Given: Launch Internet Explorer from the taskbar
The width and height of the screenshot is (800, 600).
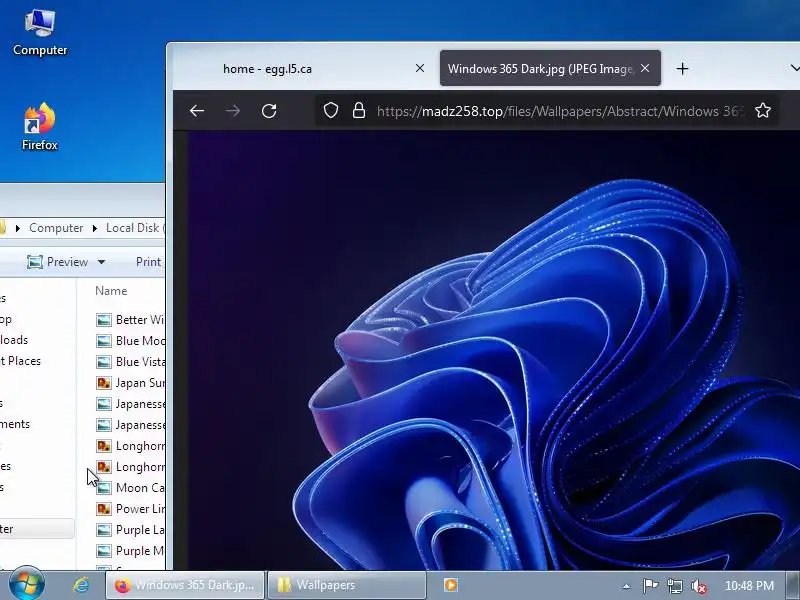Looking at the screenshot, I should click(80, 585).
